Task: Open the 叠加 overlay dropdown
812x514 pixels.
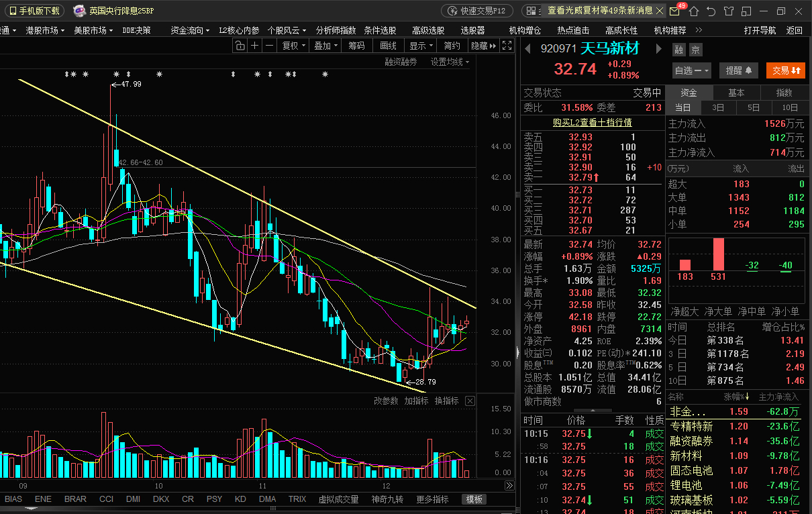Action: [325, 46]
